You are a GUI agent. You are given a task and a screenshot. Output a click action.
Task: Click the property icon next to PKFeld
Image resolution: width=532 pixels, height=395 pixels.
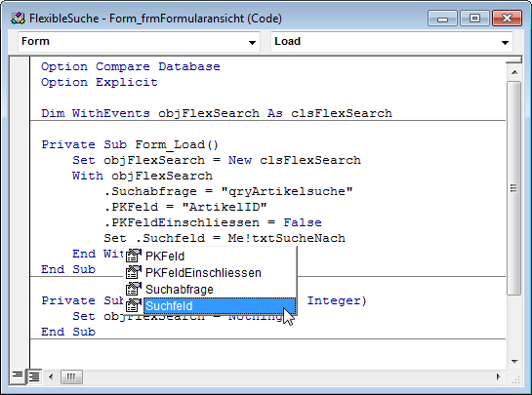coord(134,256)
